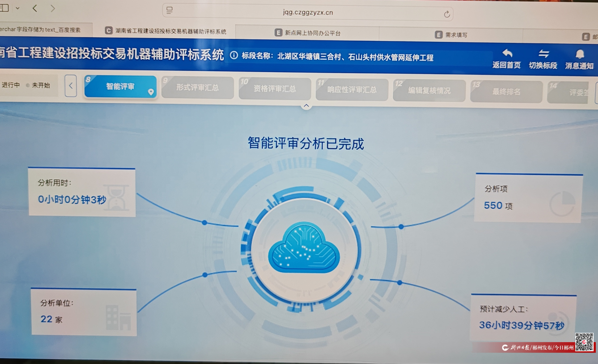Click the reader view icon in address bar
Image resolution: width=598 pixels, height=364 pixels.
169,10
